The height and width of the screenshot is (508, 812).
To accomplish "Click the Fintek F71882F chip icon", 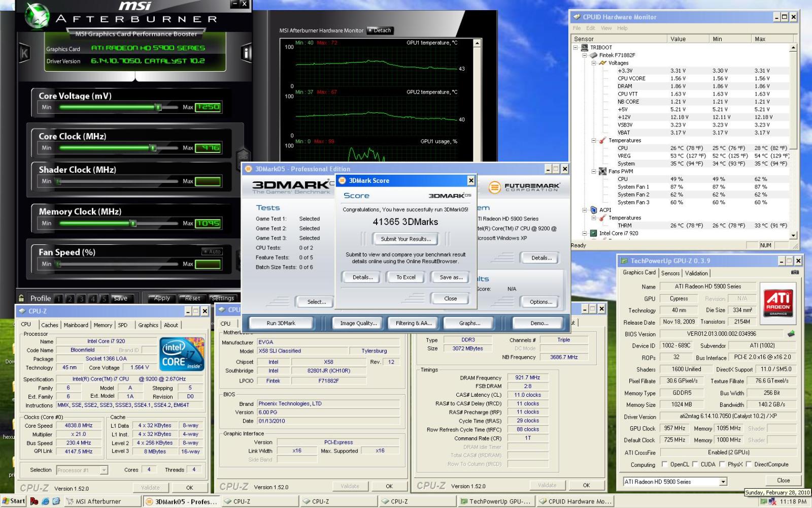I will point(593,55).
